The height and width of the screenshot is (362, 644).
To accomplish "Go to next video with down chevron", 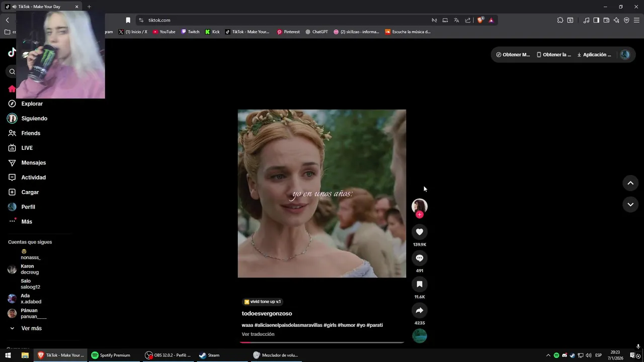I will pyautogui.click(x=630, y=205).
